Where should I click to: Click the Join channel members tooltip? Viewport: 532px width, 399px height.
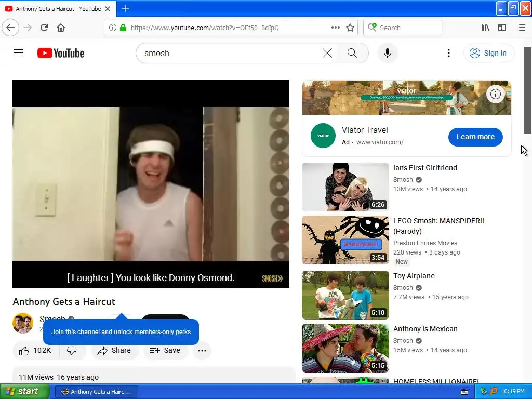pyautogui.click(x=121, y=331)
